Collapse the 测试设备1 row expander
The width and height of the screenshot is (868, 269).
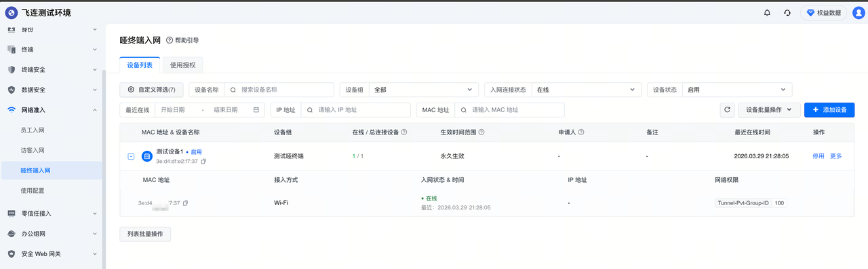[x=131, y=156]
